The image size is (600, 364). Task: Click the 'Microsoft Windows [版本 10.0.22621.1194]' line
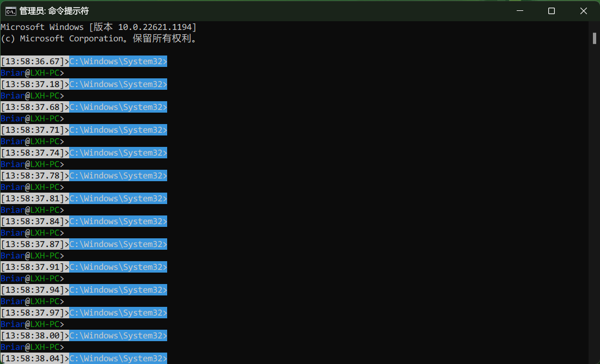pyautogui.click(x=99, y=27)
